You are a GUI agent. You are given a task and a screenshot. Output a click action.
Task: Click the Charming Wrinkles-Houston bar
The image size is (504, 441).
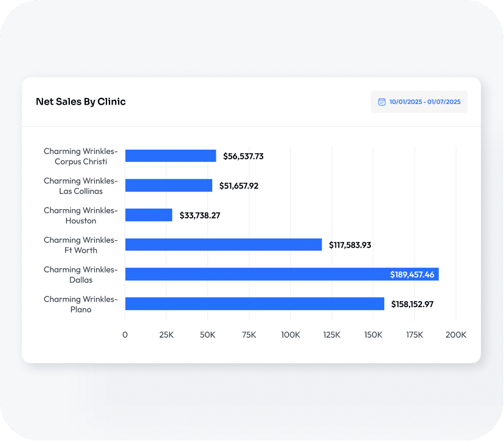[148, 215]
